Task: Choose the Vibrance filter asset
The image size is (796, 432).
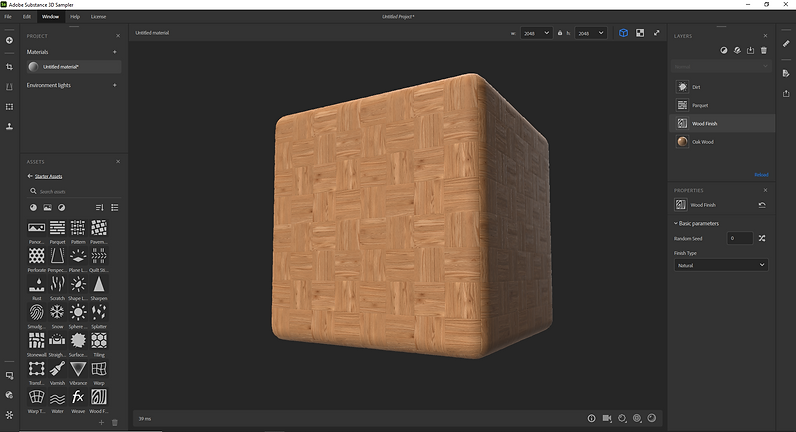Action: coord(78,369)
